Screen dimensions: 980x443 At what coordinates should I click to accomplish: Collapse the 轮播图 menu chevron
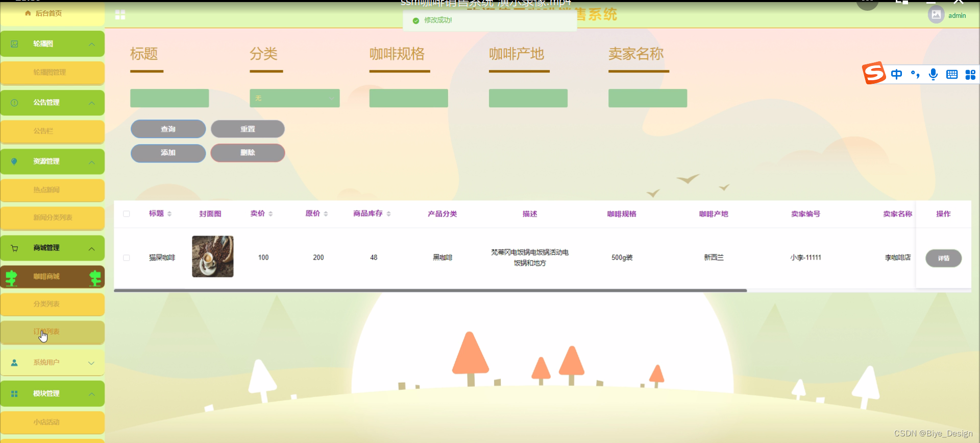(92, 44)
